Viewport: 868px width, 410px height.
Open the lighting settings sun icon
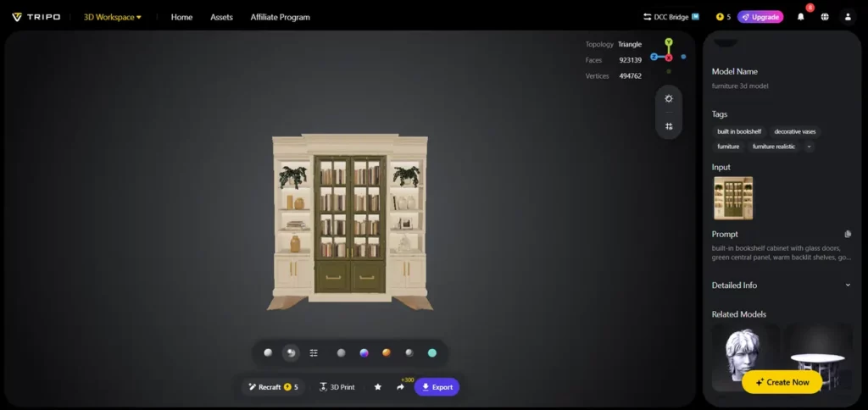pyautogui.click(x=669, y=98)
